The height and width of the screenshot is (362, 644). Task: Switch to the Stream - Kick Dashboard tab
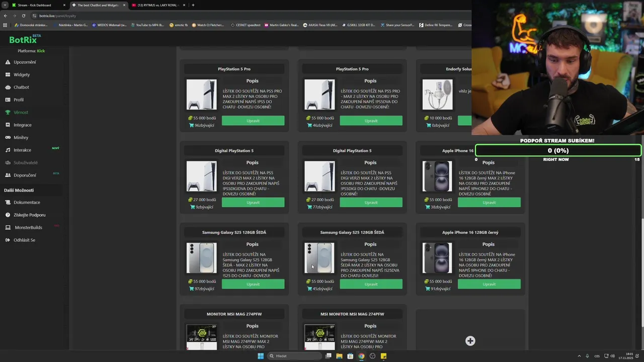[38, 5]
